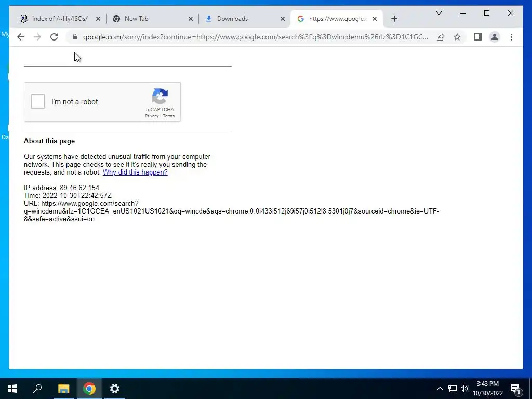Open the reCAPTCHA Privacy link
Image resolution: width=532 pixels, height=399 pixels.
click(152, 116)
